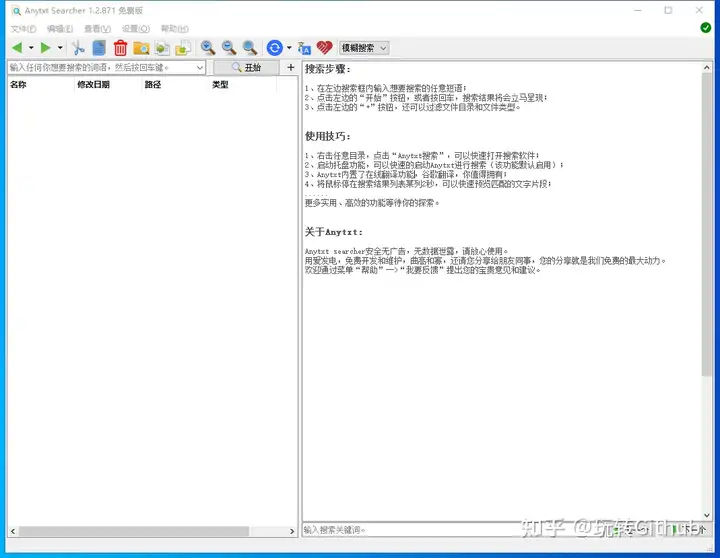Open the 编辑(E) menu
This screenshot has width=720, height=558.
60,29
